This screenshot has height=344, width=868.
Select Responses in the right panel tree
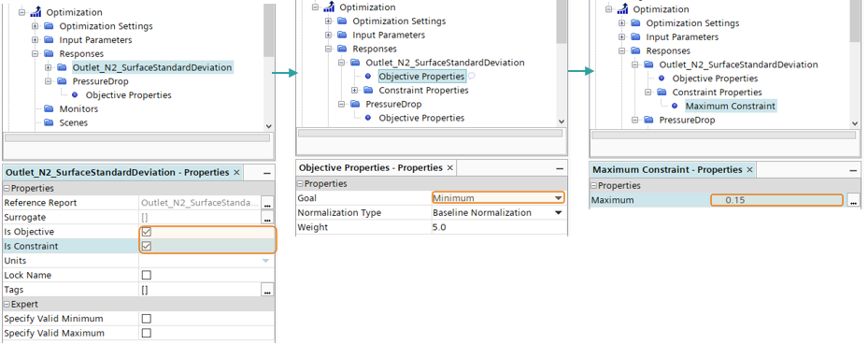point(668,51)
